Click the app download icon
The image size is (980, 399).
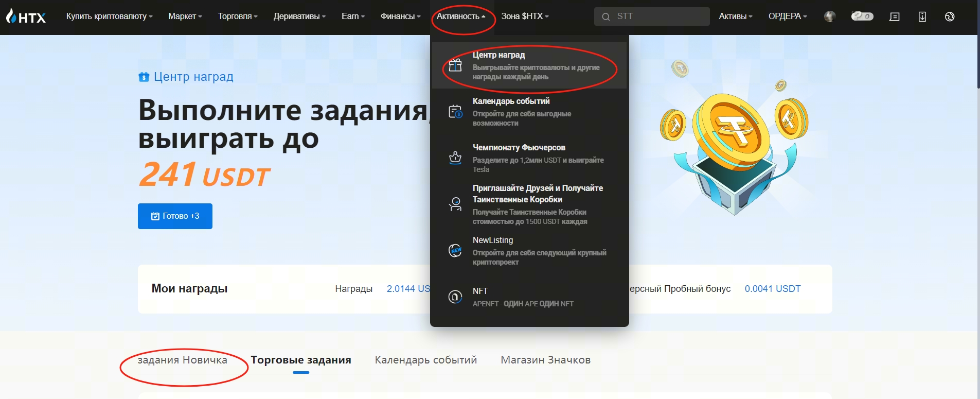click(x=922, y=16)
